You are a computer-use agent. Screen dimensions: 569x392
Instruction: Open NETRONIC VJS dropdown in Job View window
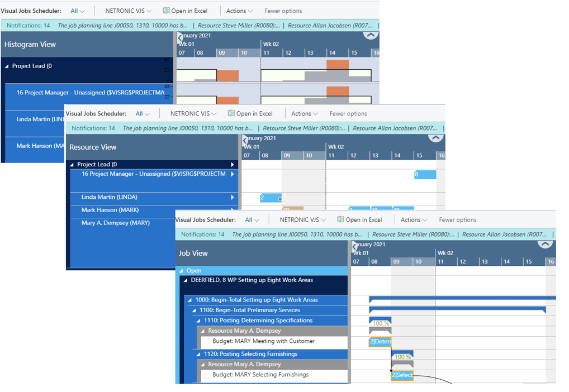(302, 220)
